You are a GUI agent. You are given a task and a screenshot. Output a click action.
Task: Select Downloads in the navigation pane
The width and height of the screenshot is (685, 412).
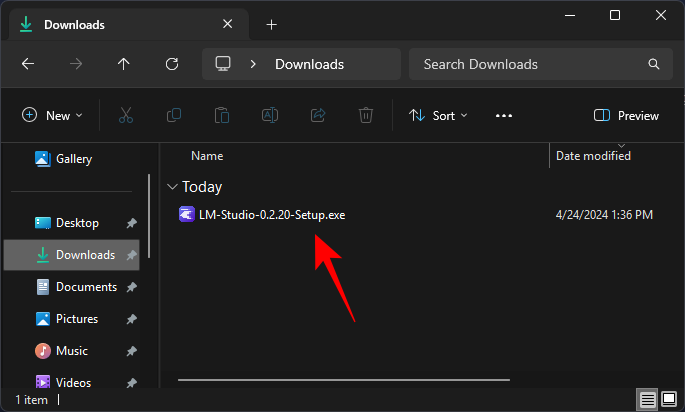click(x=72, y=255)
